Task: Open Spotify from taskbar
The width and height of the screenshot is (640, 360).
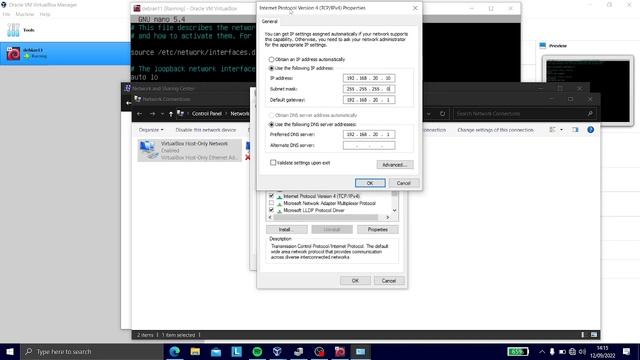Action: tap(257, 351)
